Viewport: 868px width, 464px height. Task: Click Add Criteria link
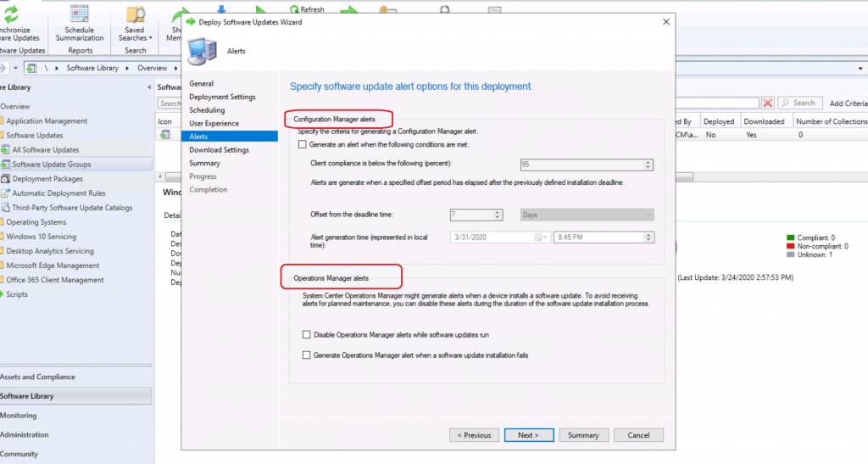(x=848, y=103)
